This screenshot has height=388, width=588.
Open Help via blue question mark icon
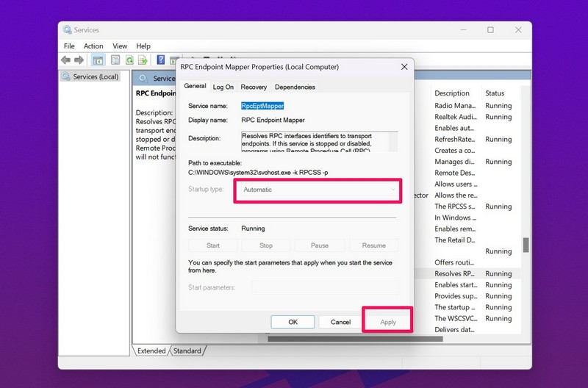click(x=161, y=60)
